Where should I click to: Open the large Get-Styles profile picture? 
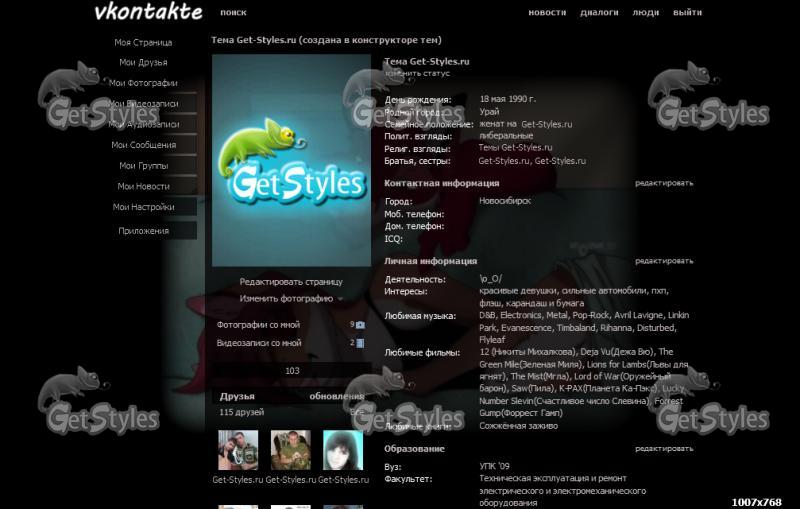(x=292, y=160)
